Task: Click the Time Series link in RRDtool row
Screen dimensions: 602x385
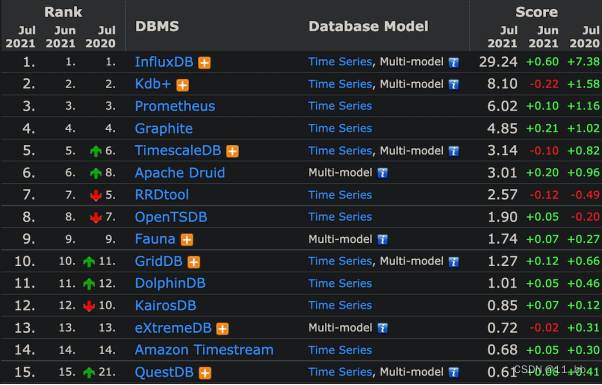Action: pyautogui.click(x=340, y=195)
